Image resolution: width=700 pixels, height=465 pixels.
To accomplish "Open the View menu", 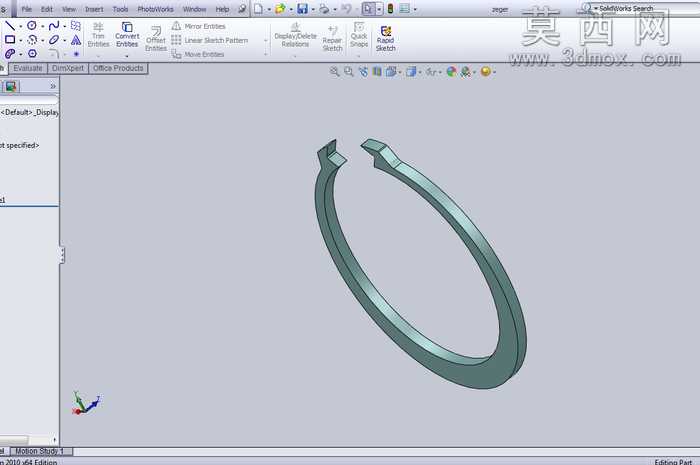I will 69,9.
